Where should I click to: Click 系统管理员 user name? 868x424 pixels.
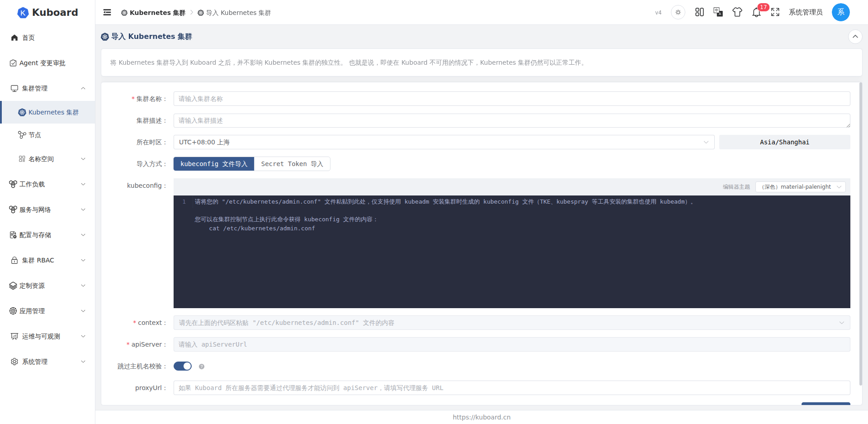[x=806, y=12]
